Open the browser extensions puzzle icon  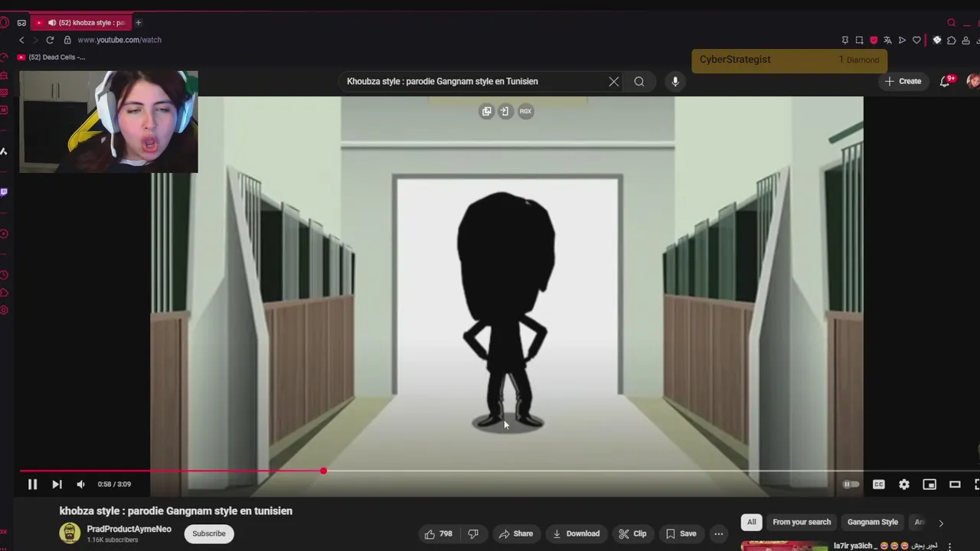coord(951,40)
